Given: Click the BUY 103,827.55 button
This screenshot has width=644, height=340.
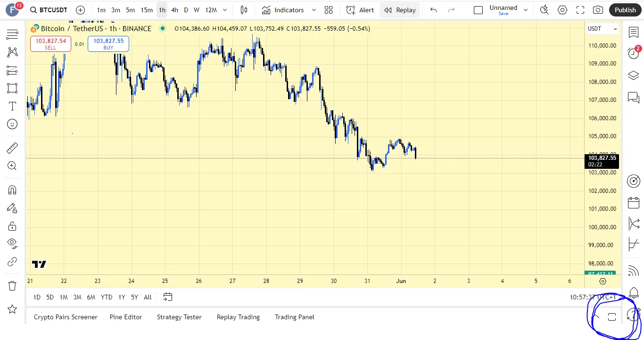Looking at the screenshot, I should point(108,44).
